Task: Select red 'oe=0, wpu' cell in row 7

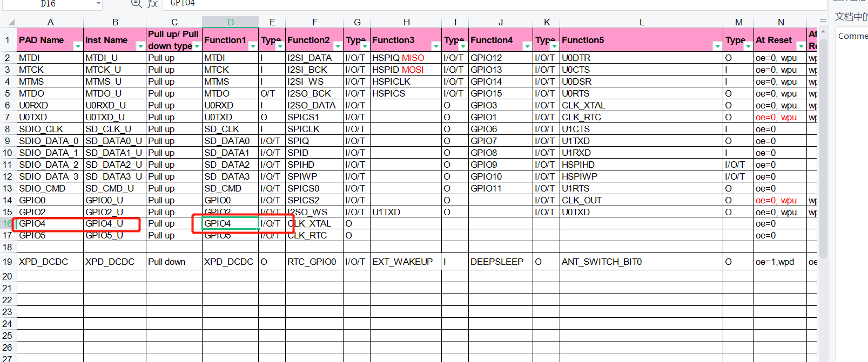Action: pyautogui.click(x=780, y=117)
